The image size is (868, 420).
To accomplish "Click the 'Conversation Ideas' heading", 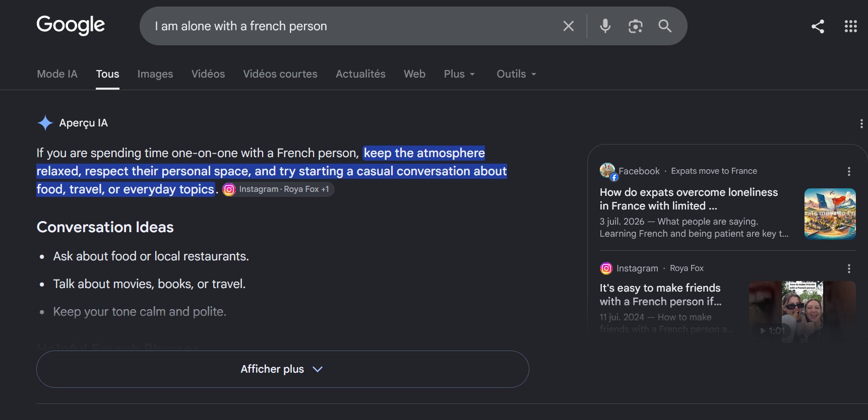I will point(105,227).
